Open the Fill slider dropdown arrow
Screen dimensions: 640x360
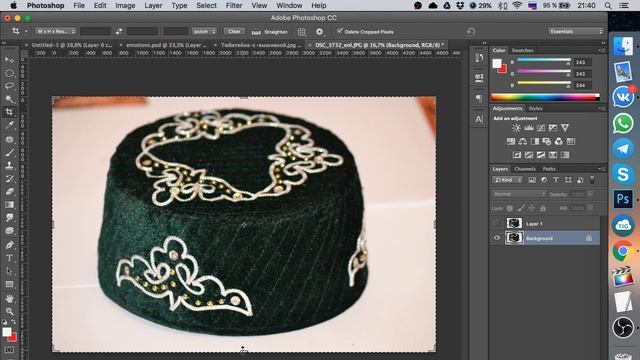(590, 208)
